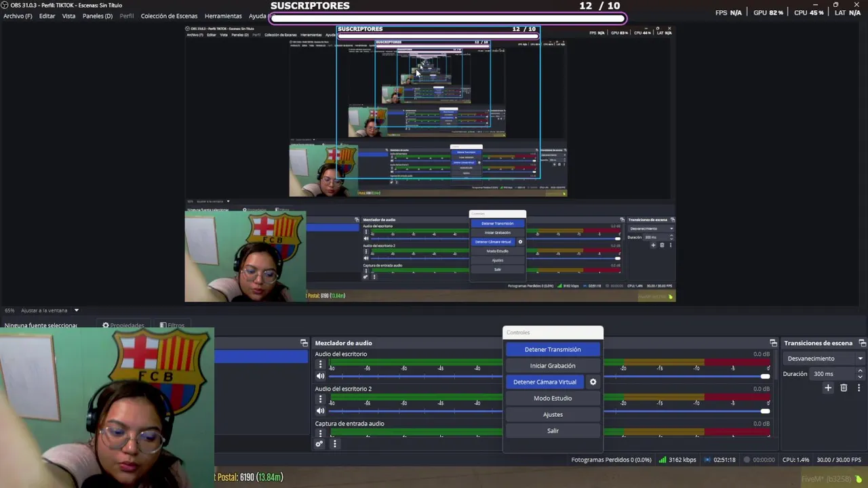Undock the panel left of the audio mixer
868x488 pixels.
304,343
